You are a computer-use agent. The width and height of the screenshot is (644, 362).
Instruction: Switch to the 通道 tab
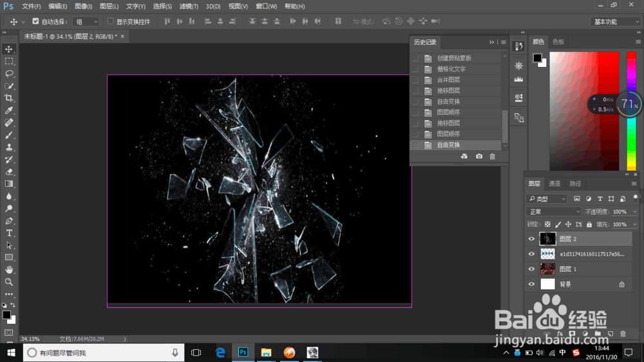554,184
